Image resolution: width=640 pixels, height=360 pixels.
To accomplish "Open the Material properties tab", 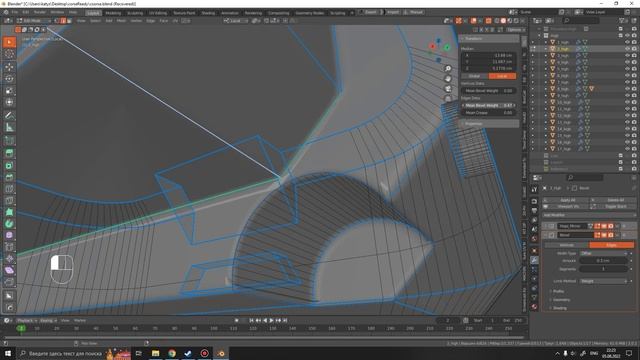I will [534, 307].
